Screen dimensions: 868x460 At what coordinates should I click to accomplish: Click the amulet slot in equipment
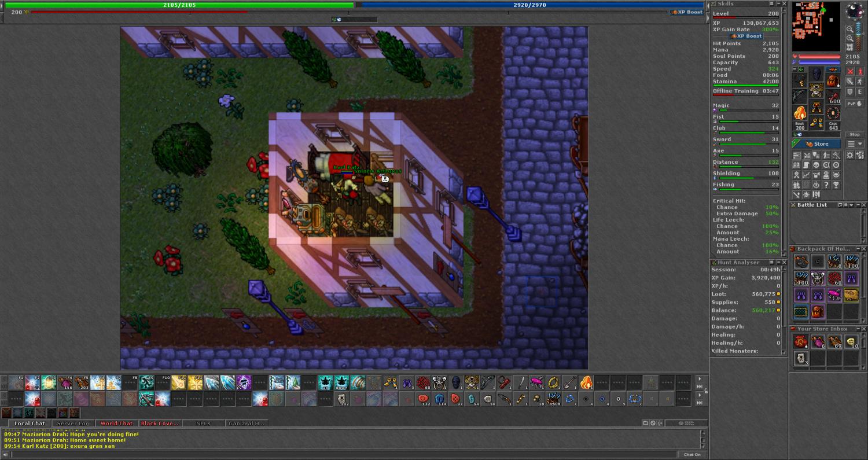coord(800,80)
